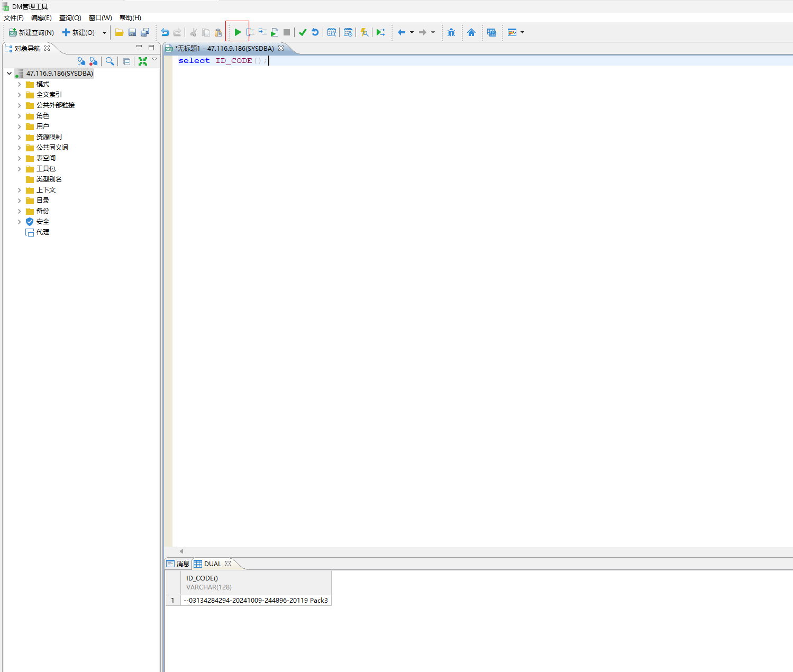Click the 新建查询(N) button

pos(32,32)
